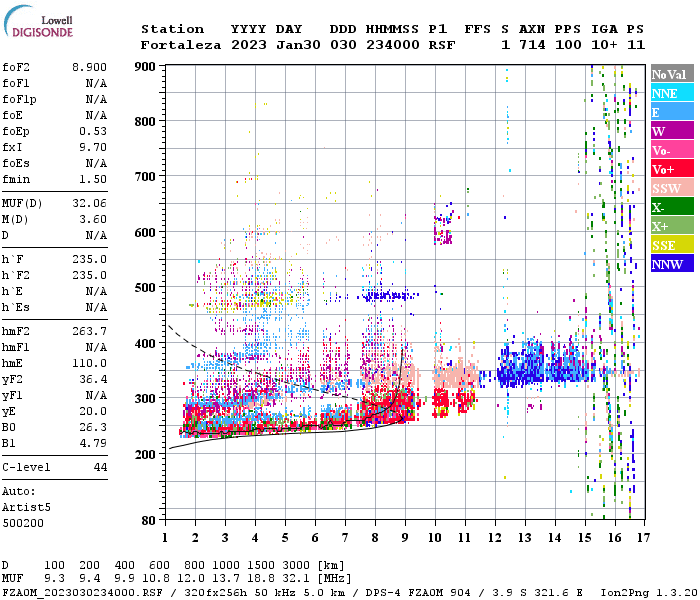Click the Ion2Png 1.3.20 version text
This screenshot has width=700, height=600.
click(x=649, y=592)
